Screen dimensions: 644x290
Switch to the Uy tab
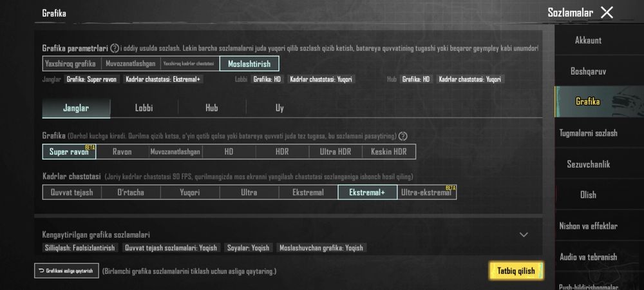(x=279, y=108)
